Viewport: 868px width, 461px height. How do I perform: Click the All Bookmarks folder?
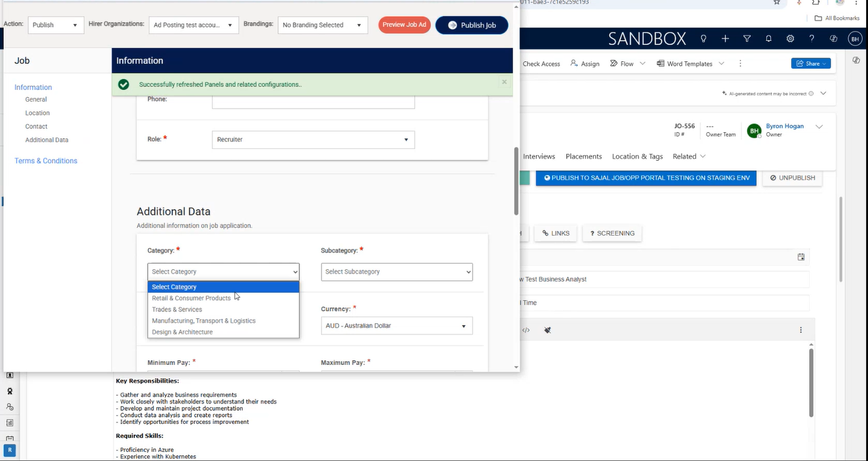point(836,18)
